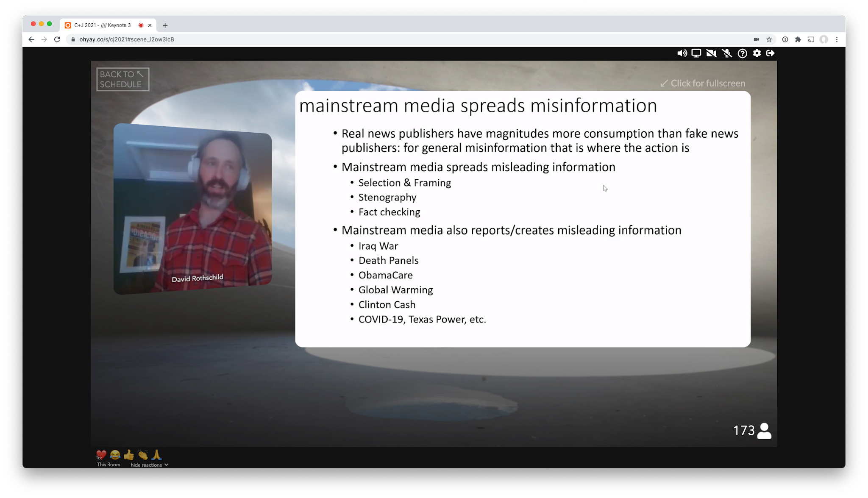This screenshot has width=868, height=498.
Task: Click David Rothschild's video tile
Action: click(193, 209)
